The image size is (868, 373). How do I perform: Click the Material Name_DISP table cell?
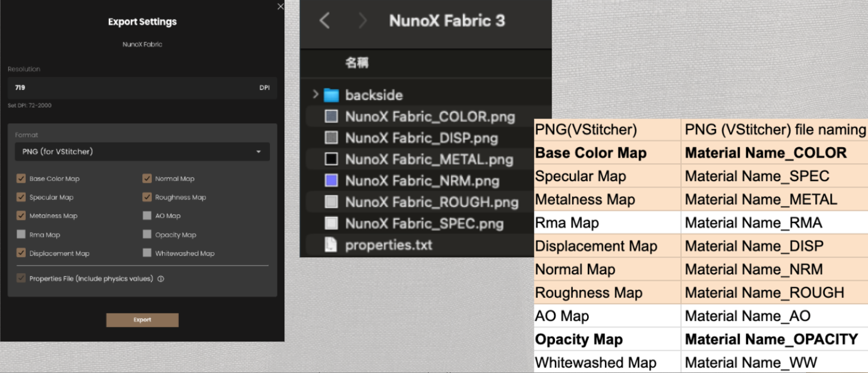click(775, 246)
